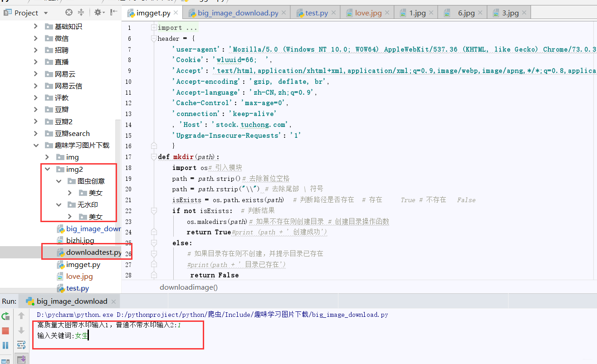Collapse all in Project panel
This screenshot has height=364, width=597.
click(x=81, y=13)
